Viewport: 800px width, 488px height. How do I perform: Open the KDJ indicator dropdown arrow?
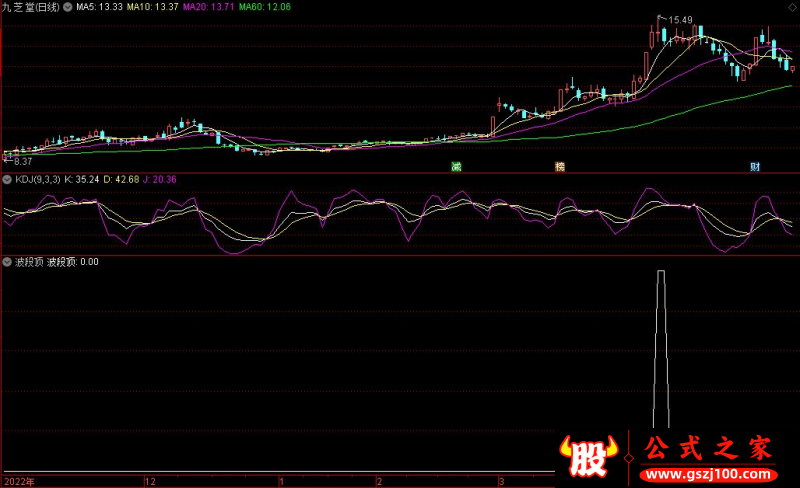pos(7,180)
